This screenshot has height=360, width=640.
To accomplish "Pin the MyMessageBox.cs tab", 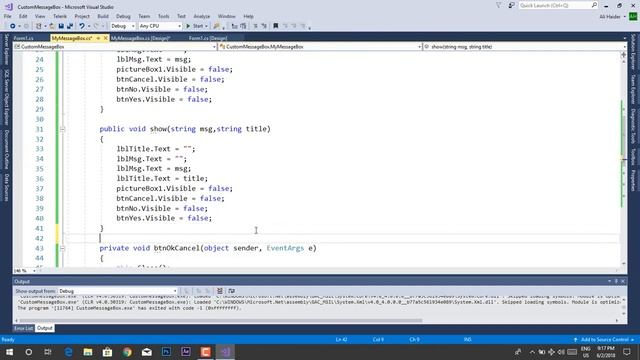I will pos(98,38).
